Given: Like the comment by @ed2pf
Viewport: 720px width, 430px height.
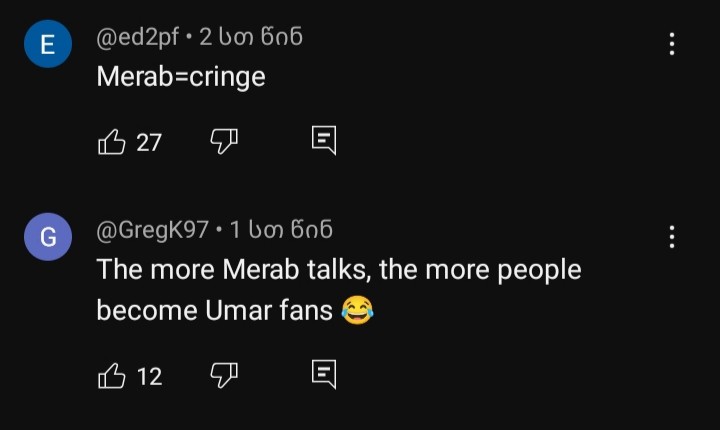Looking at the screenshot, I should tap(112, 142).
